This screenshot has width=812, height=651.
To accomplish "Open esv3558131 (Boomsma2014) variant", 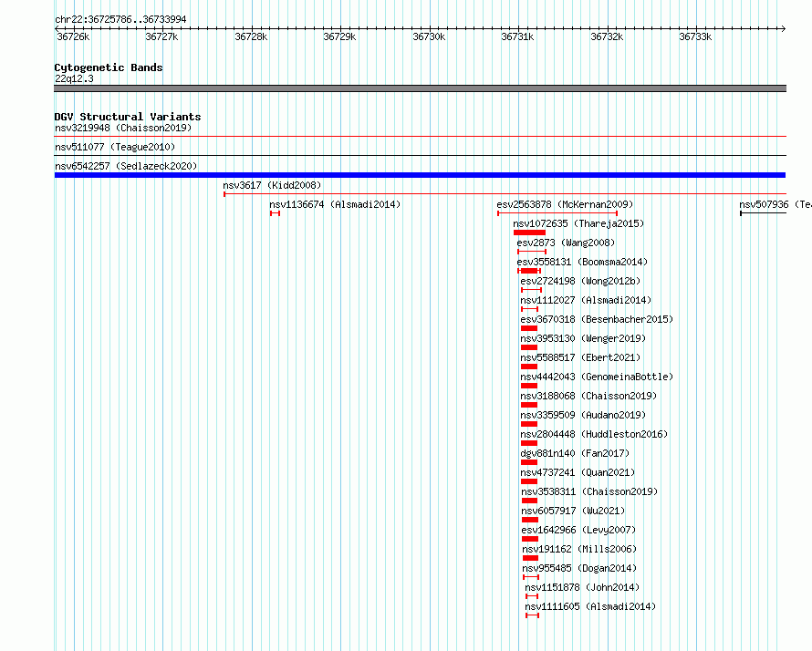I will pos(582,262).
